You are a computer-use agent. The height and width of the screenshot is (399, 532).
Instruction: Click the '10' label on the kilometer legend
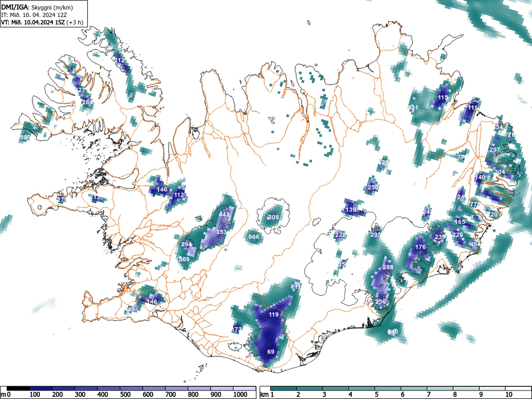pyautogui.click(x=508, y=395)
